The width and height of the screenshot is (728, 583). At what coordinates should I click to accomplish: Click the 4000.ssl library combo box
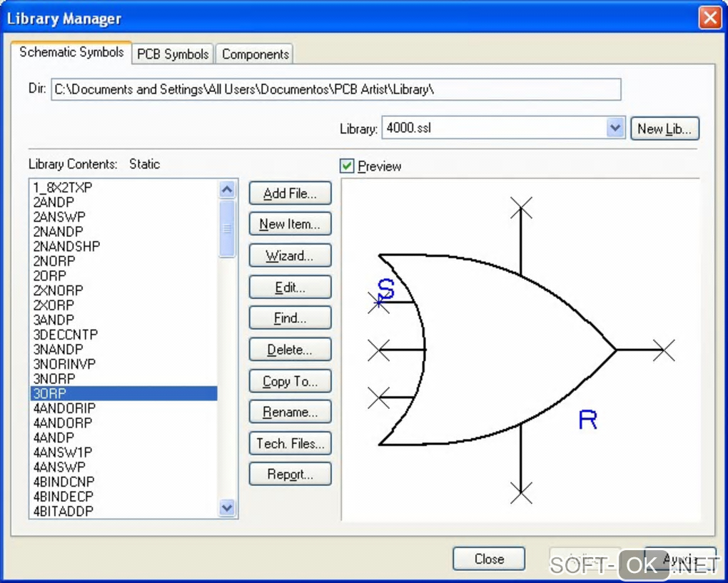click(x=503, y=128)
